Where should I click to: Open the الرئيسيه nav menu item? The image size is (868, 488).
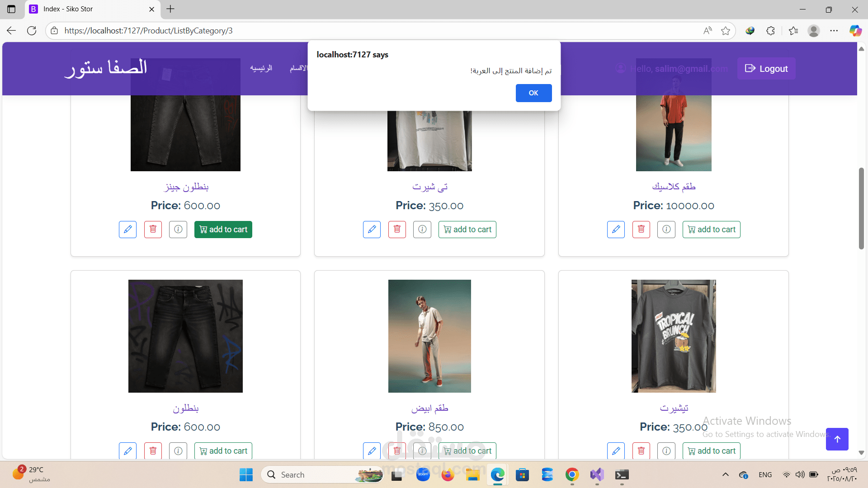coord(261,68)
